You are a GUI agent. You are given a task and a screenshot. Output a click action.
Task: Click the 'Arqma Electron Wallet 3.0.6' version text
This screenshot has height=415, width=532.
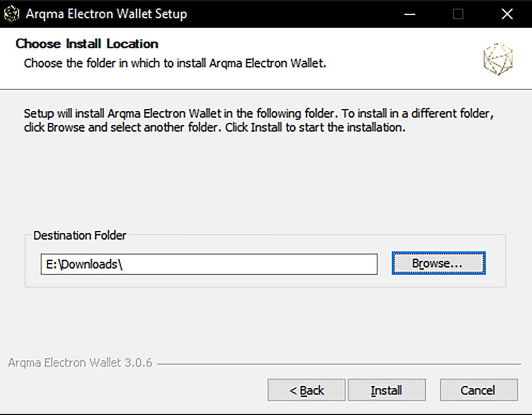click(x=80, y=363)
